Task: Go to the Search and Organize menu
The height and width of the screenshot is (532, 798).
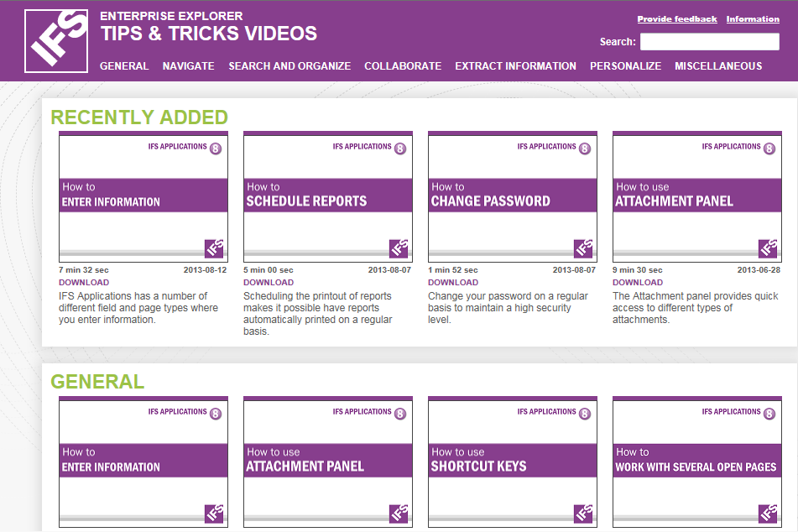Action: point(289,66)
